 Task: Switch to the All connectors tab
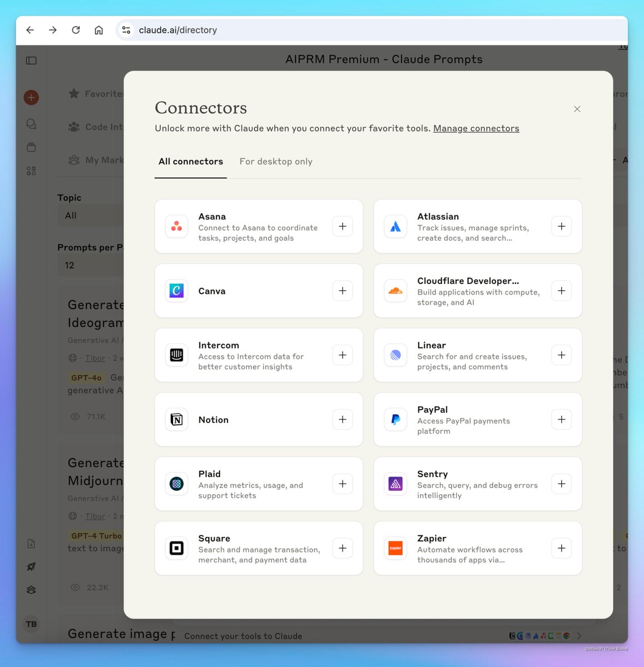point(191,162)
